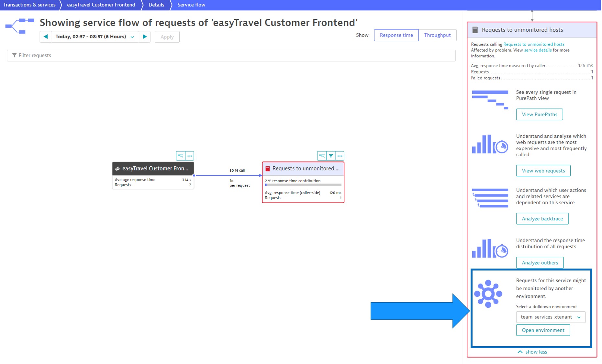Image resolution: width=602 pixels, height=364 pixels.
Task: Click the 'Requests to unmonitored hosts' panel title
Action: [522, 30]
